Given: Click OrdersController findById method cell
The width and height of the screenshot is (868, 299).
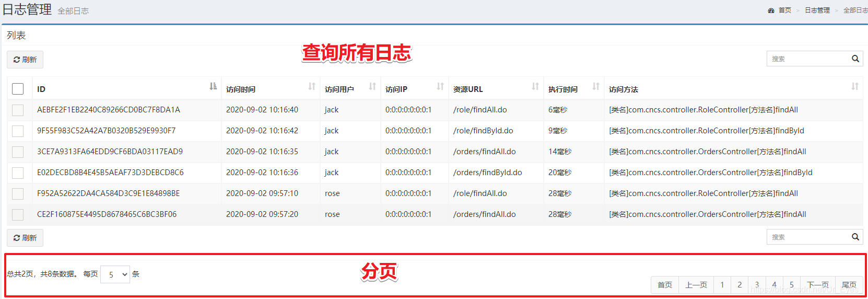Looking at the screenshot, I should pos(711,172).
